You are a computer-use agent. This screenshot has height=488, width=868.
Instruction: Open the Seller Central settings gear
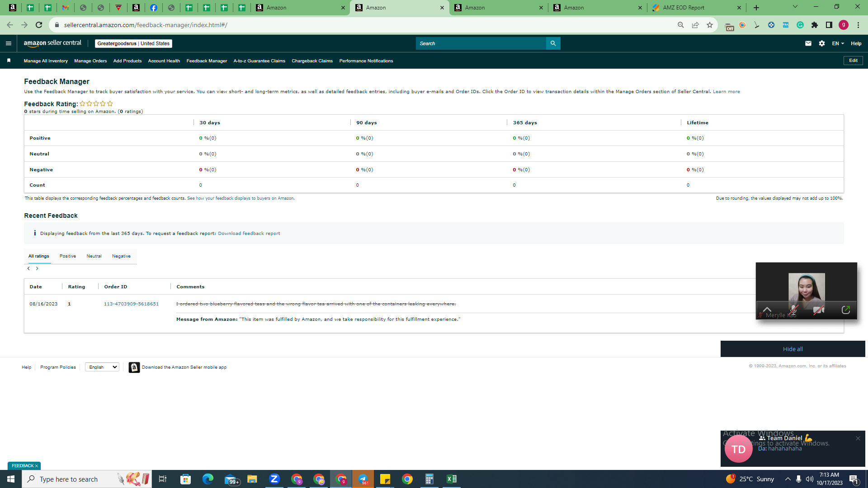click(x=822, y=43)
